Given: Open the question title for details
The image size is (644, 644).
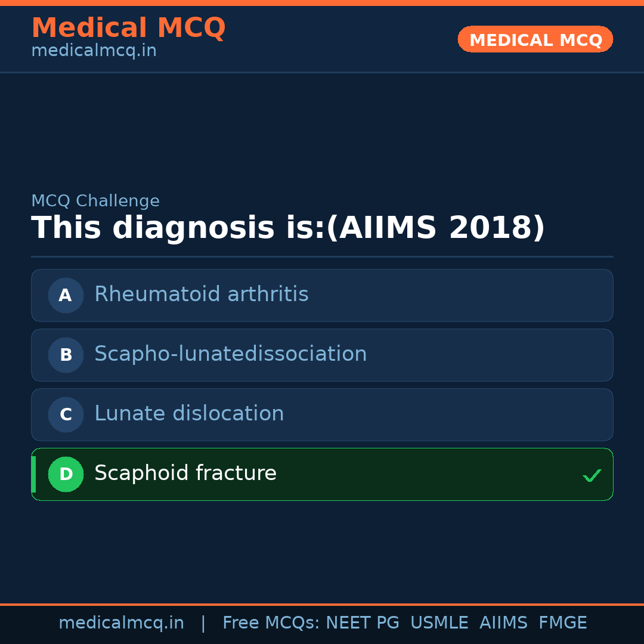Looking at the screenshot, I should coord(289,227).
